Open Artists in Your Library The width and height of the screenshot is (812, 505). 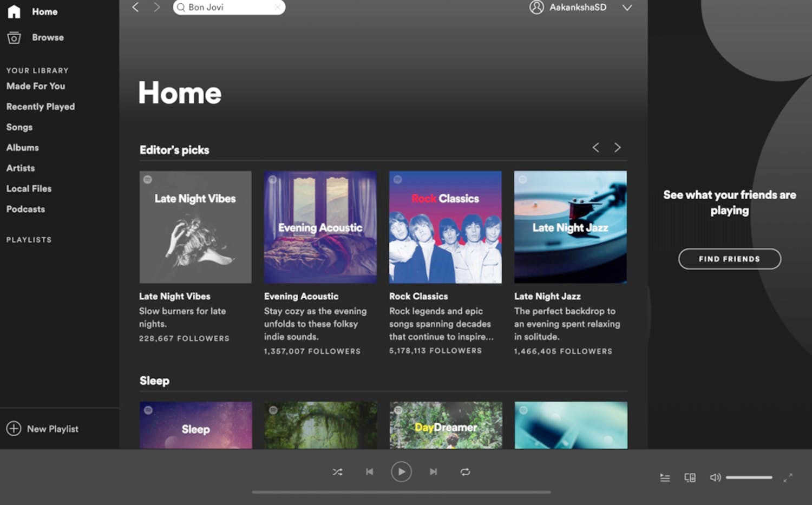click(x=21, y=168)
